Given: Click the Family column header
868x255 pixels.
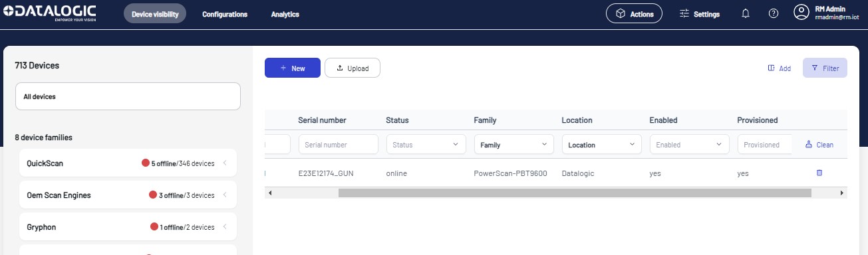Looking at the screenshot, I should [x=485, y=120].
